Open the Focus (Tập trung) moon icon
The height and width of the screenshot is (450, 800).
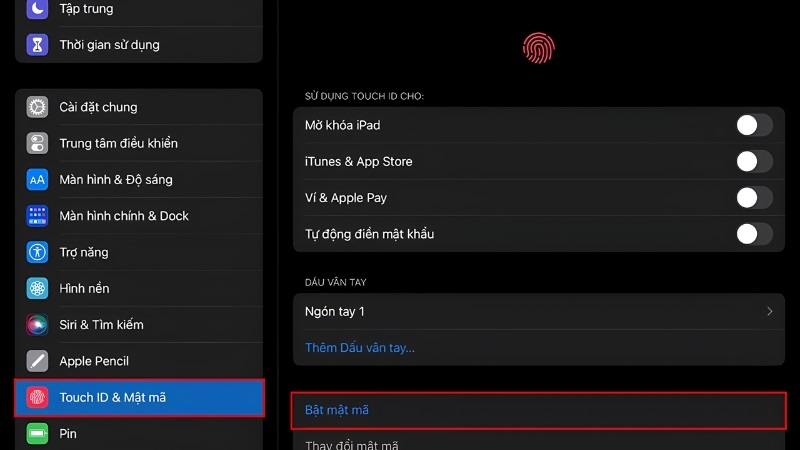point(37,9)
